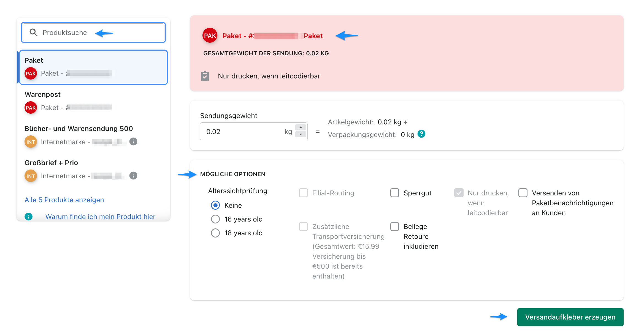Decrease shipment weight with down stepper arrow

click(301, 135)
